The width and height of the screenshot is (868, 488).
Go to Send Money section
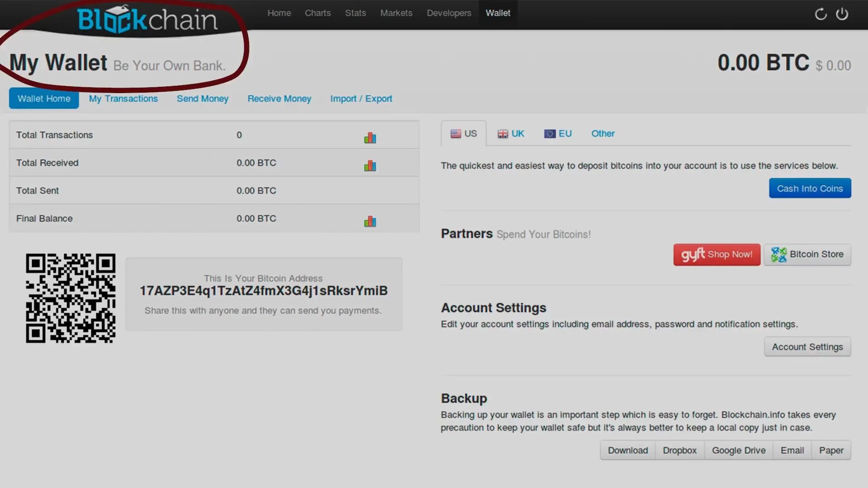[202, 99]
